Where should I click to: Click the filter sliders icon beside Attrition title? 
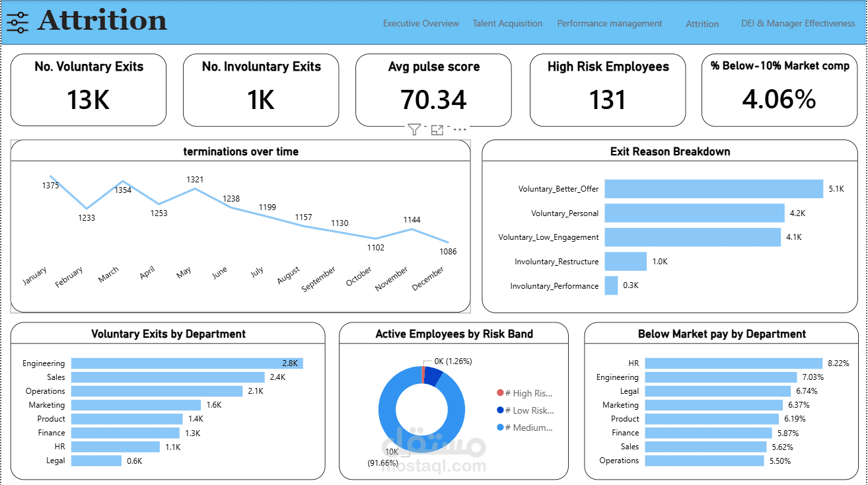click(18, 22)
